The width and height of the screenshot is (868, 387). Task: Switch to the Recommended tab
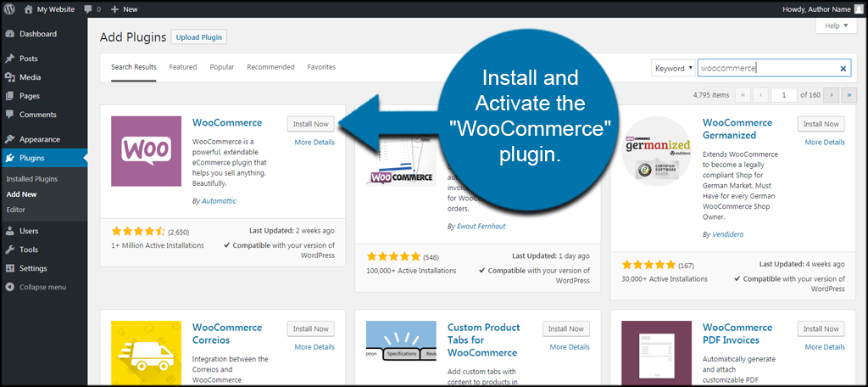point(270,67)
